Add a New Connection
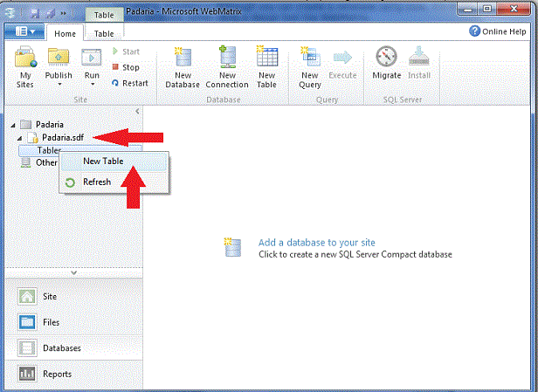The image size is (538, 392). [227, 67]
